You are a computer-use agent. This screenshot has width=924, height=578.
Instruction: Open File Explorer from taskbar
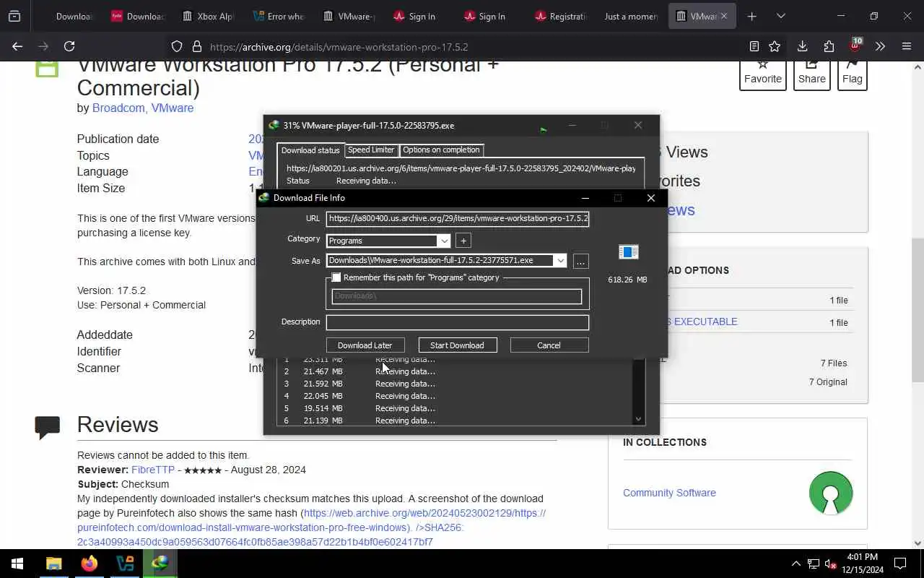pos(54,564)
